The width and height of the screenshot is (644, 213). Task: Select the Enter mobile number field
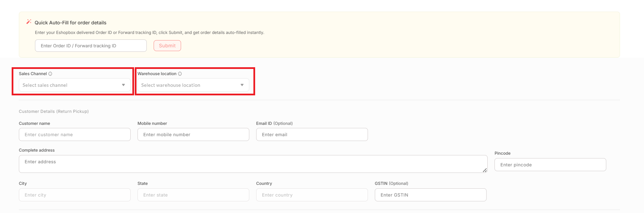pos(193,134)
